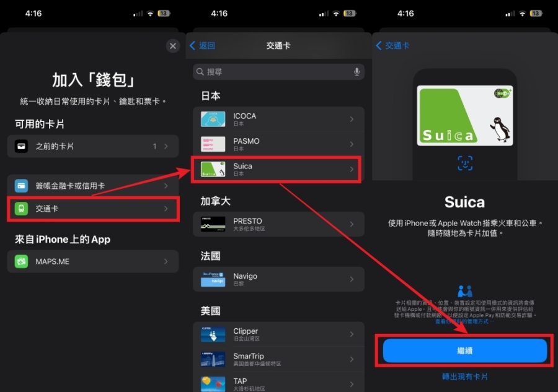The height and width of the screenshot is (392, 558).
Task: Choose PASMO transit card
Action: click(278, 144)
